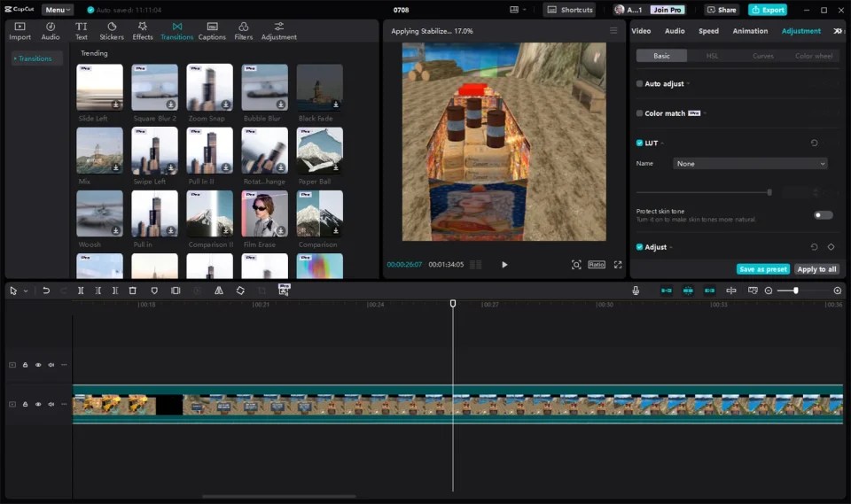This screenshot has height=504, width=851.
Task: Click the Save as preset button
Action: 762,269
